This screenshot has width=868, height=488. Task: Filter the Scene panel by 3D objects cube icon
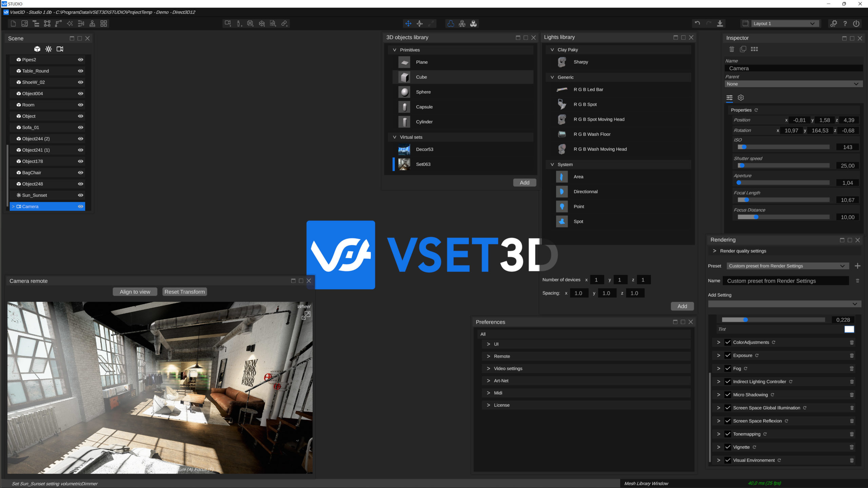[x=37, y=49]
